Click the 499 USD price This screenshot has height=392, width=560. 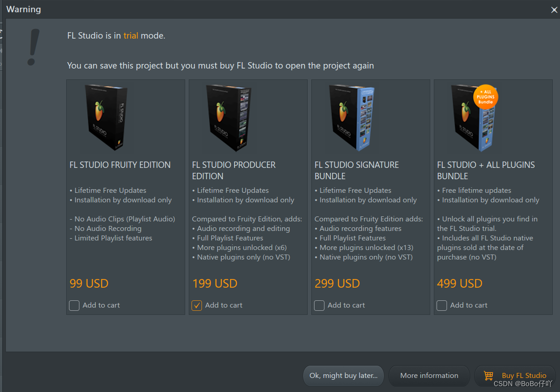(x=460, y=284)
